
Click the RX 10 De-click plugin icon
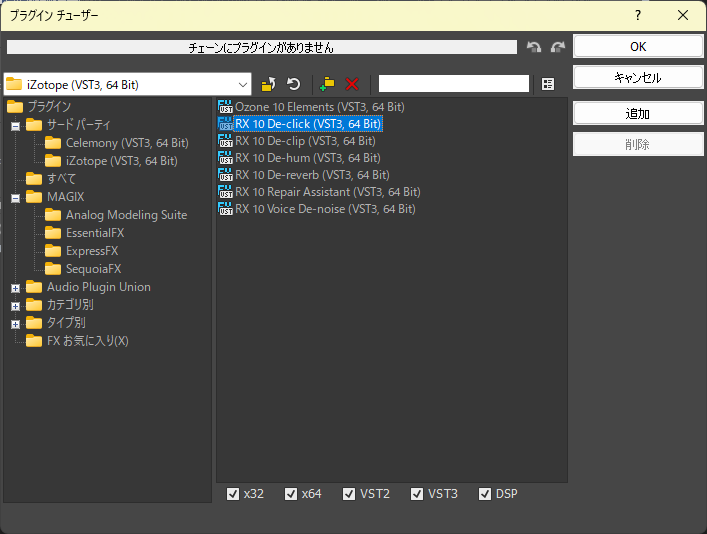(x=225, y=124)
